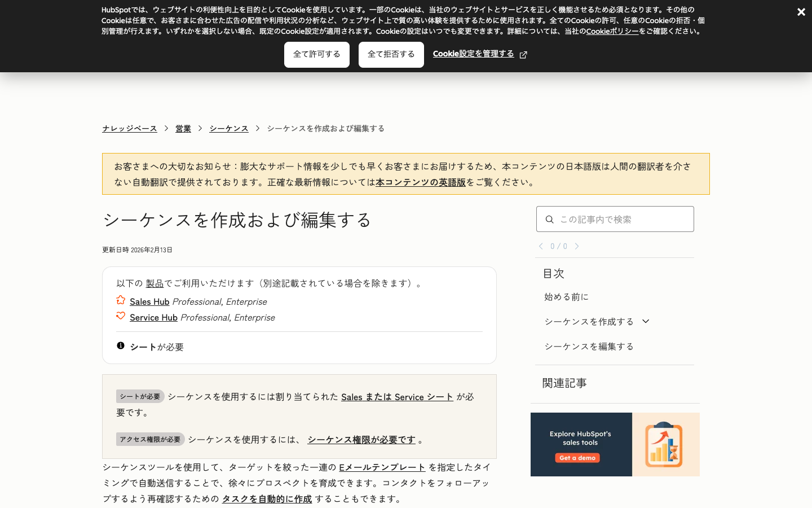This screenshot has width=812, height=508.
Task: Jump to シーケンスを編集する in contents
Action: tap(589, 347)
